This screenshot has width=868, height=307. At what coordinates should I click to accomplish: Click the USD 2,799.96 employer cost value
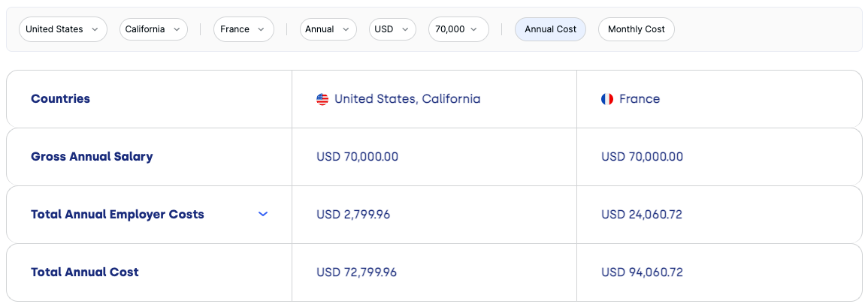[353, 215]
